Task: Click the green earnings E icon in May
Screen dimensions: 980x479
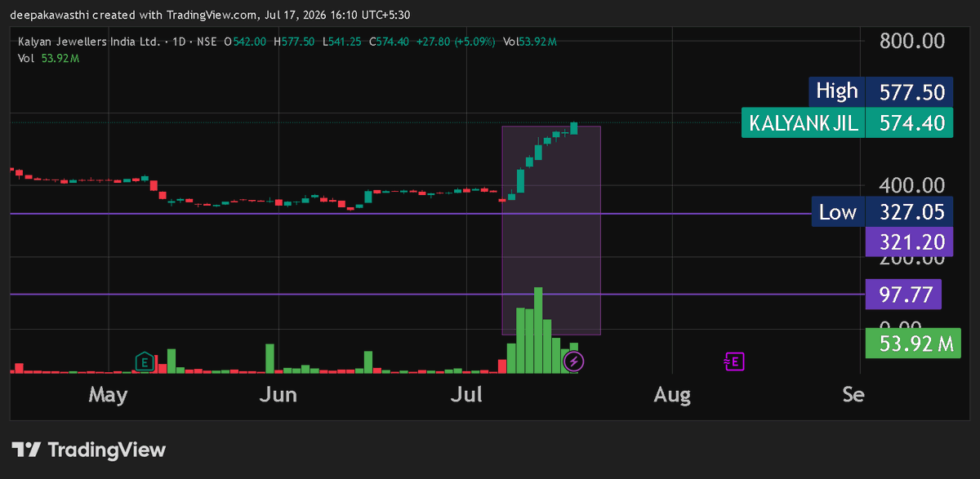Action: [145, 361]
